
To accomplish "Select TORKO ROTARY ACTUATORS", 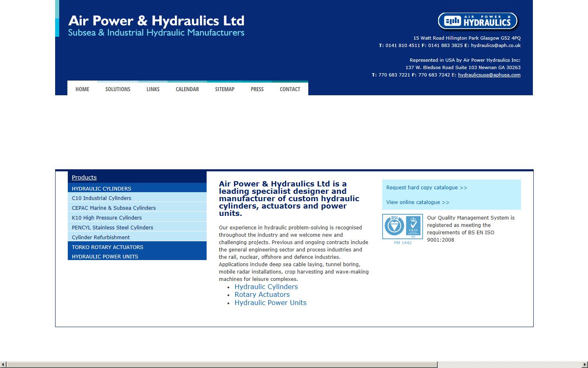I will [107, 247].
